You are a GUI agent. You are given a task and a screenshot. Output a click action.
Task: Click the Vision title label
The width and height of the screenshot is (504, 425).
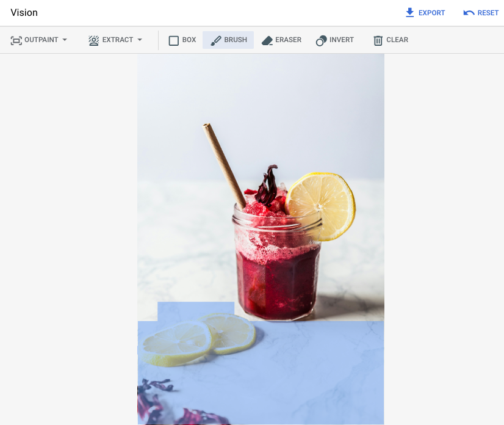pos(24,12)
